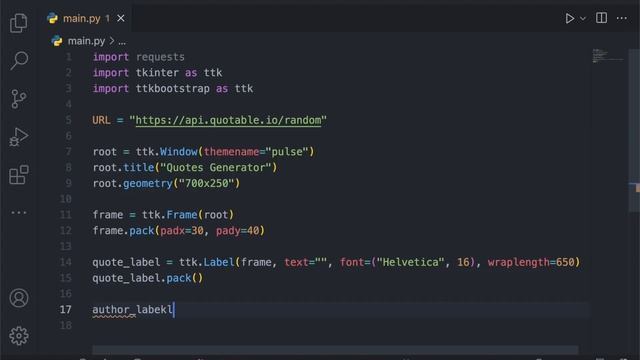This screenshot has width=640, height=360.
Task: Click the padx=30 argument
Action: (182, 231)
